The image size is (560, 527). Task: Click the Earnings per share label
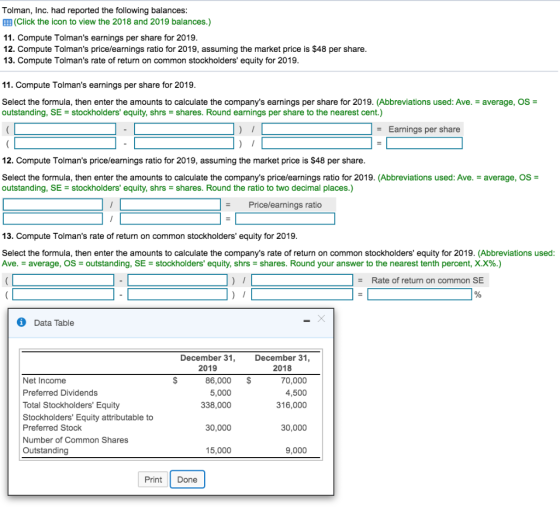424,129
